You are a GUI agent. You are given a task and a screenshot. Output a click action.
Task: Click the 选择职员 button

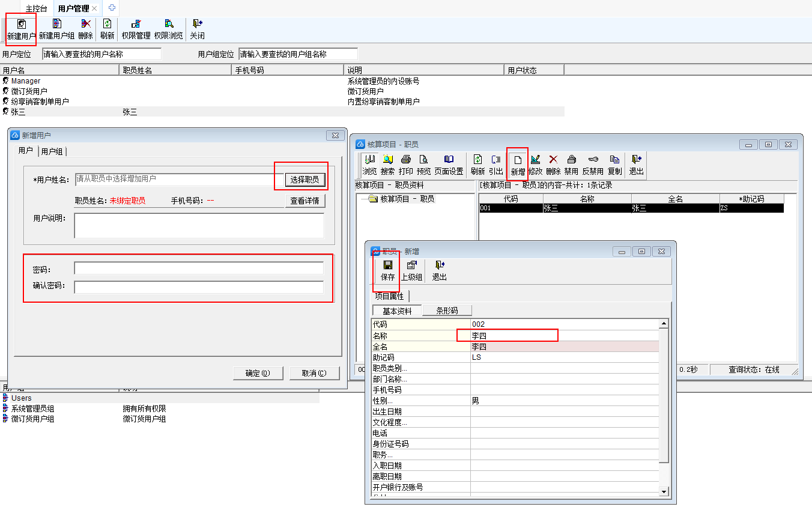pos(304,180)
